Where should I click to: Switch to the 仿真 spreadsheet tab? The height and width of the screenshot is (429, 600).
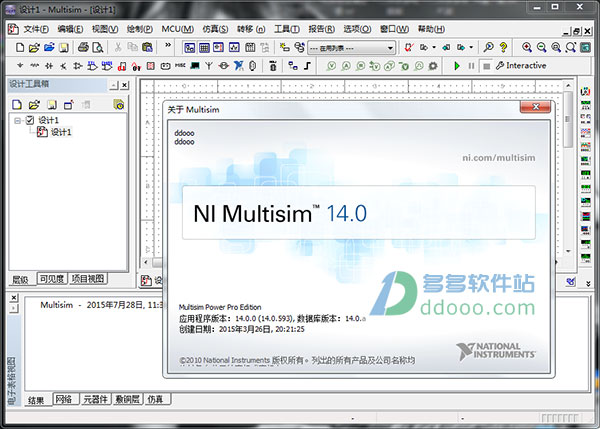(155, 399)
